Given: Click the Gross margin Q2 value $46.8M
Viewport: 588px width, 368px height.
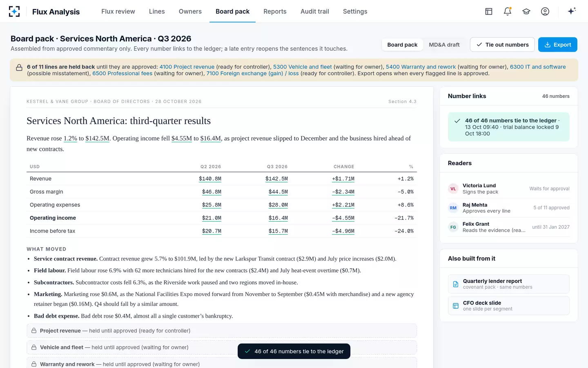Looking at the screenshot, I should pyautogui.click(x=212, y=192).
